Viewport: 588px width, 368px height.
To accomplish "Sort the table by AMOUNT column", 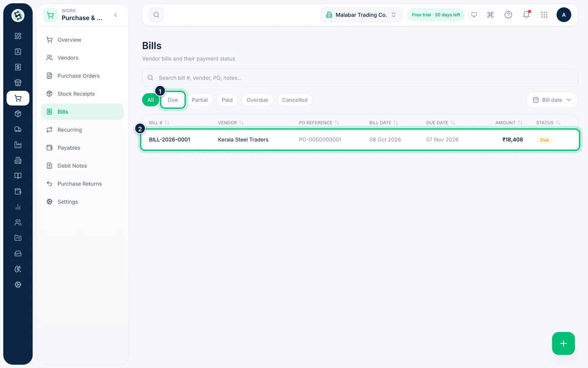I will (x=509, y=123).
